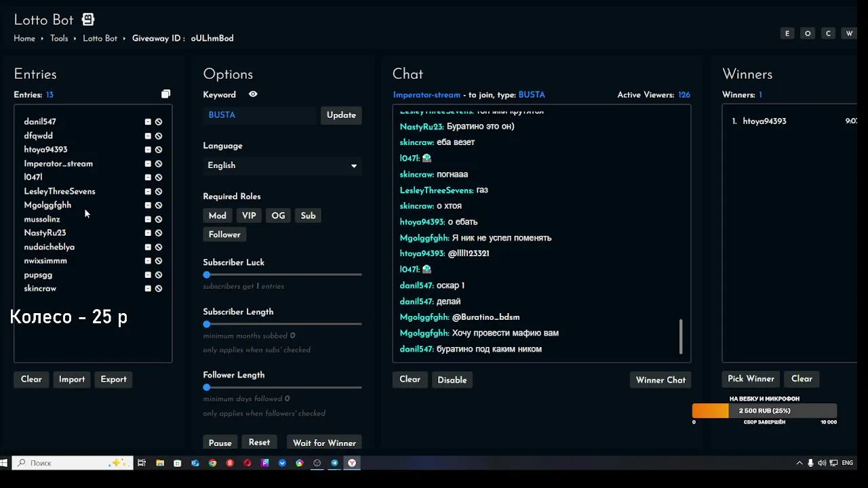Toggle the OG required role
This screenshot has width=868, height=488.
click(x=278, y=216)
